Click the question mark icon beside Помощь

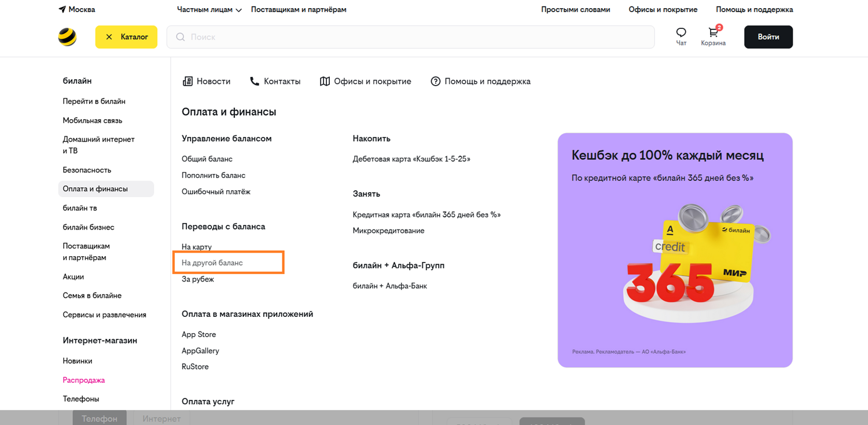tap(436, 82)
